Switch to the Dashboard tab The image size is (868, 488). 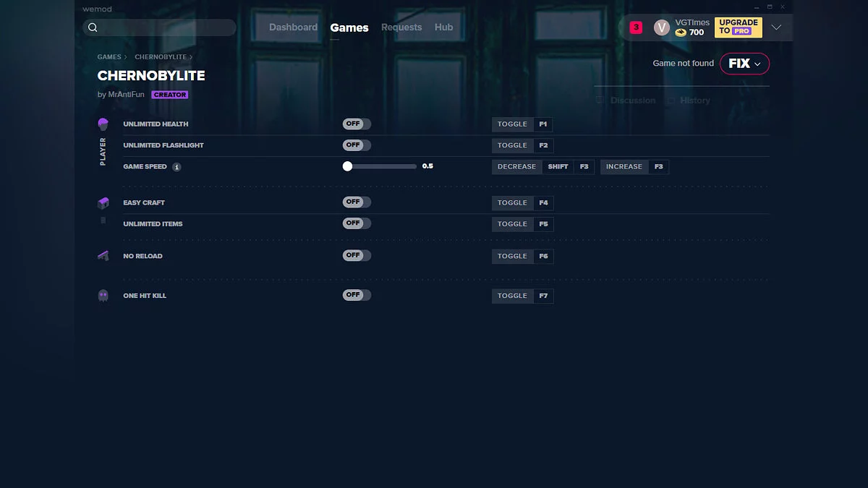point(293,27)
